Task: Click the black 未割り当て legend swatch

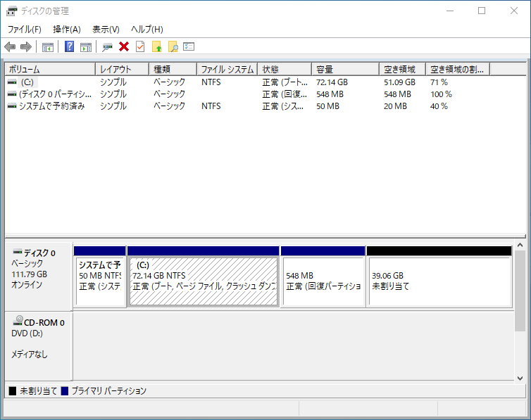Action: [13, 391]
